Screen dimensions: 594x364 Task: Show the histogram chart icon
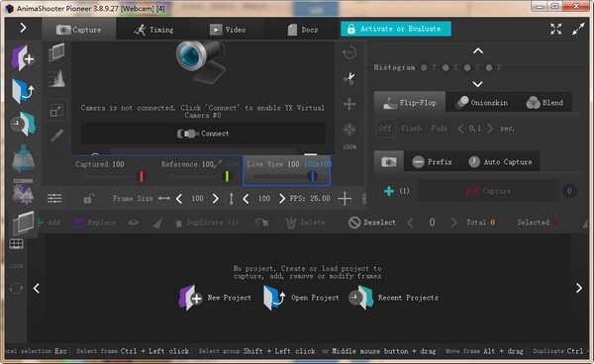(56, 78)
